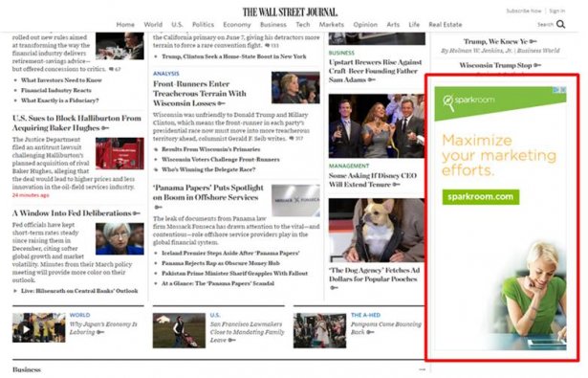
Task: Open 'San Francisco Lawmakers' family leave story
Action: click(247, 332)
